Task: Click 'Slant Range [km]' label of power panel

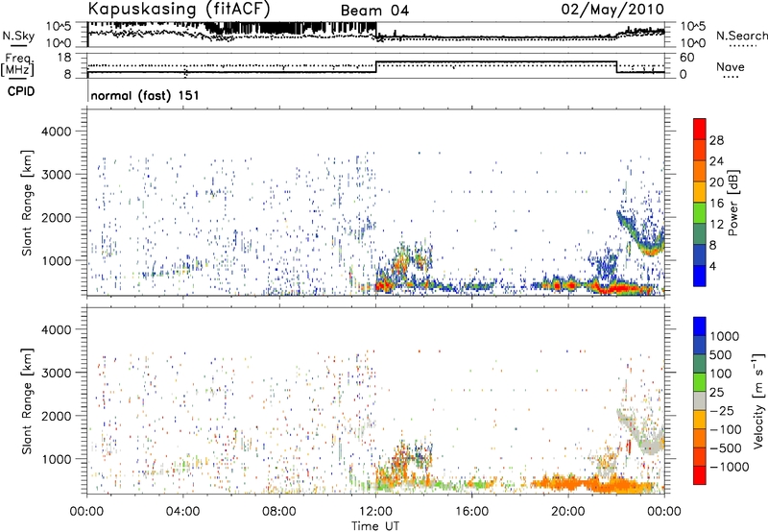Action: [27, 203]
